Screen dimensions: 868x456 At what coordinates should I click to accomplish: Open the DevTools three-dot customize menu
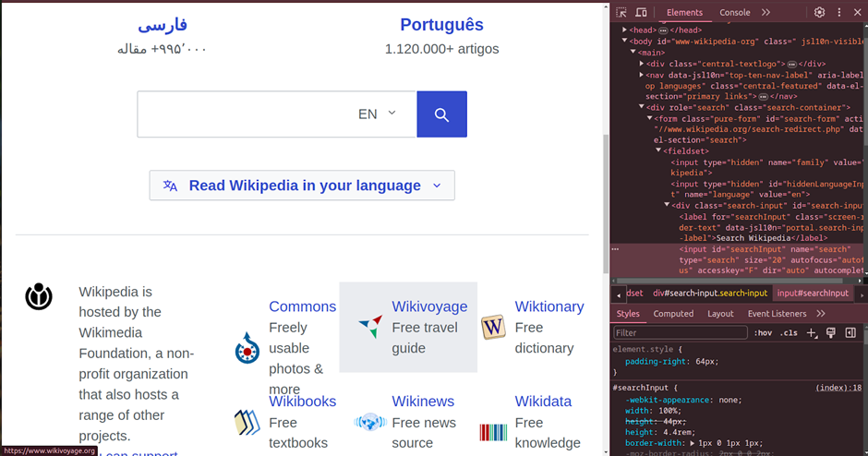click(x=839, y=12)
